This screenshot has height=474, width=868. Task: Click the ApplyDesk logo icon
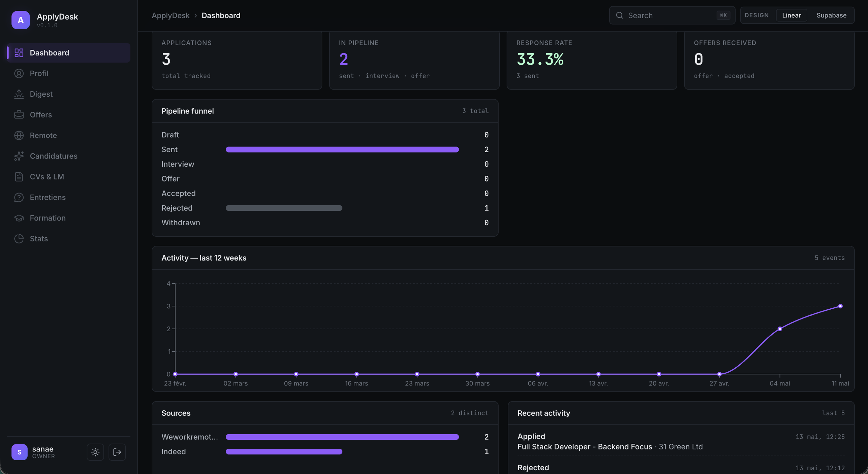(21, 20)
